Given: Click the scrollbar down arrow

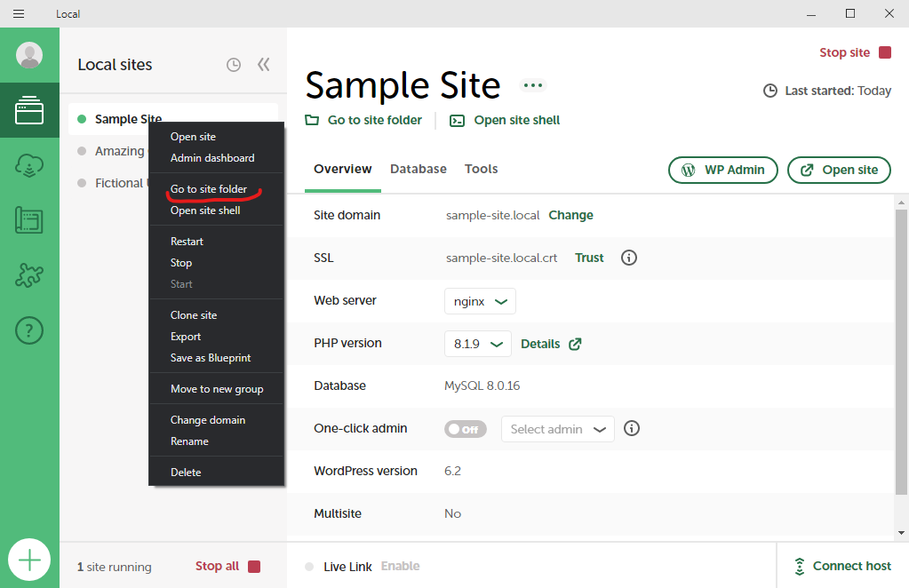Looking at the screenshot, I should point(901,533).
